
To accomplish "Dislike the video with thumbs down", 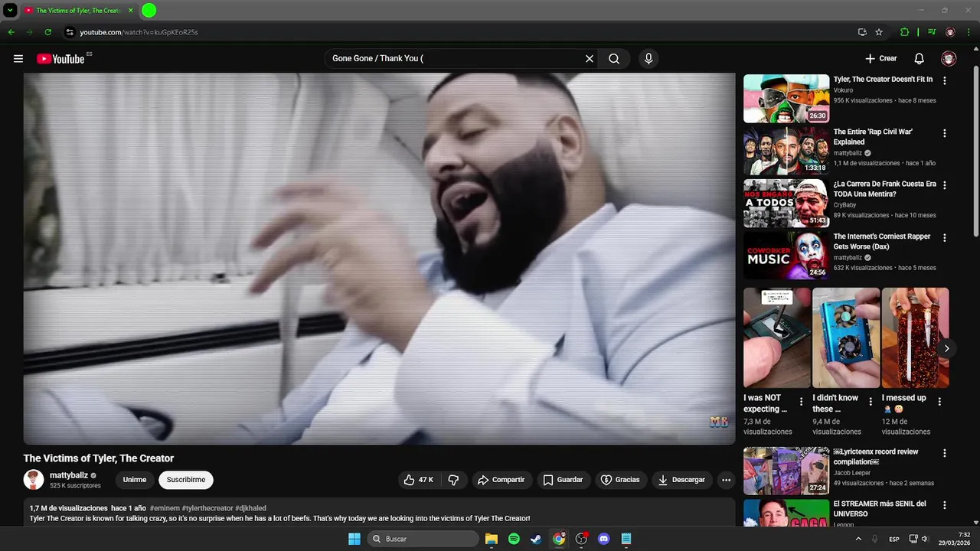I will point(453,480).
